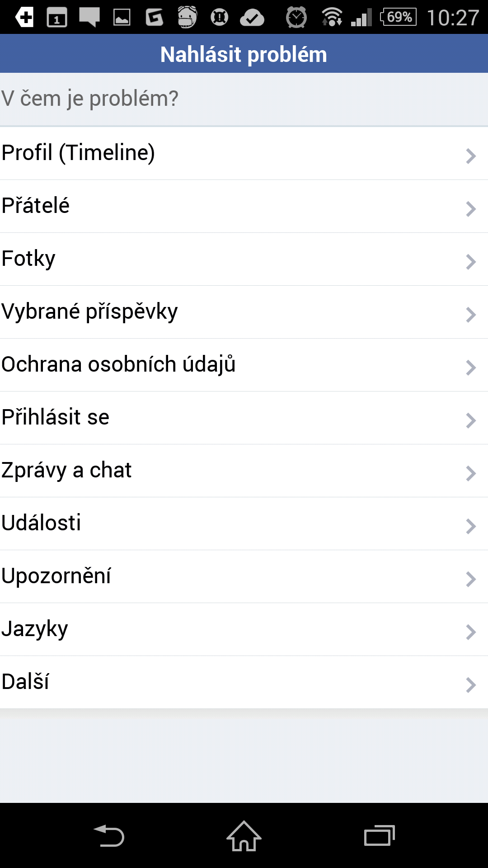Tap the alarm clock status icon

[x=296, y=17]
